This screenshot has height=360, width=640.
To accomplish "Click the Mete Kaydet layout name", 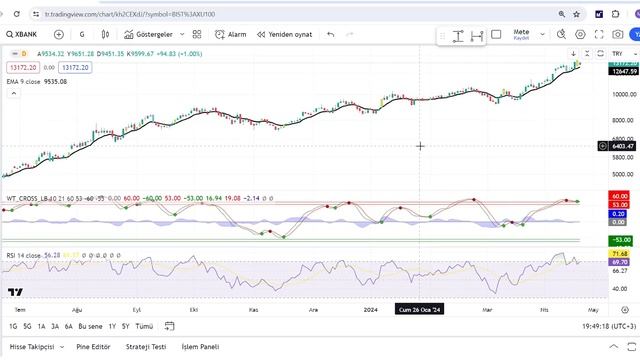I will [521, 34].
